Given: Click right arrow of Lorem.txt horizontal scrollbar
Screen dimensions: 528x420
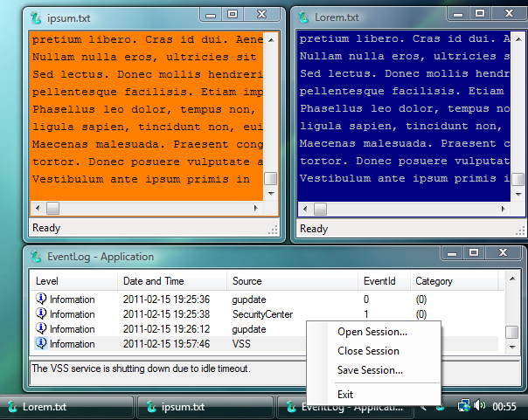Looking at the screenshot, I should tap(503, 209).
